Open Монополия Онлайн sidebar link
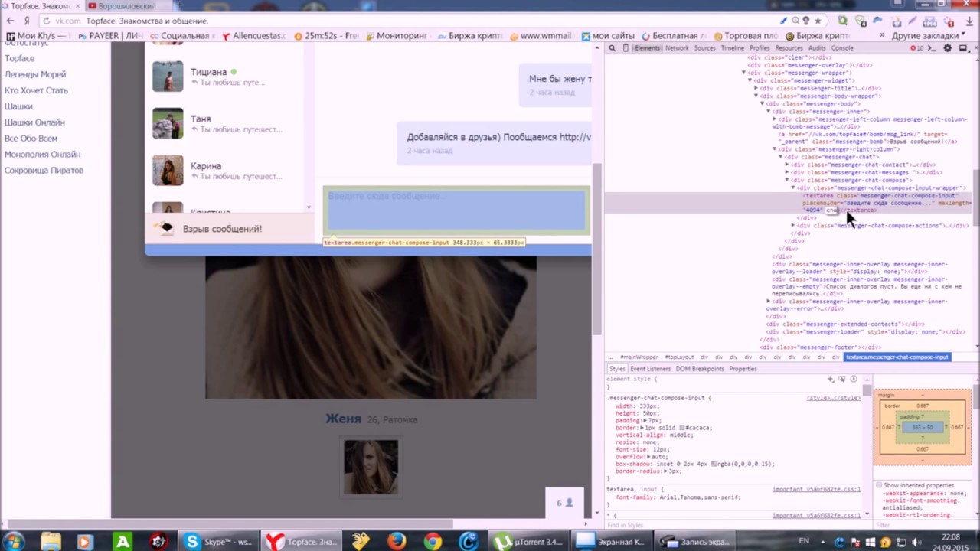980x551 pixels. [x=42, y=155]
